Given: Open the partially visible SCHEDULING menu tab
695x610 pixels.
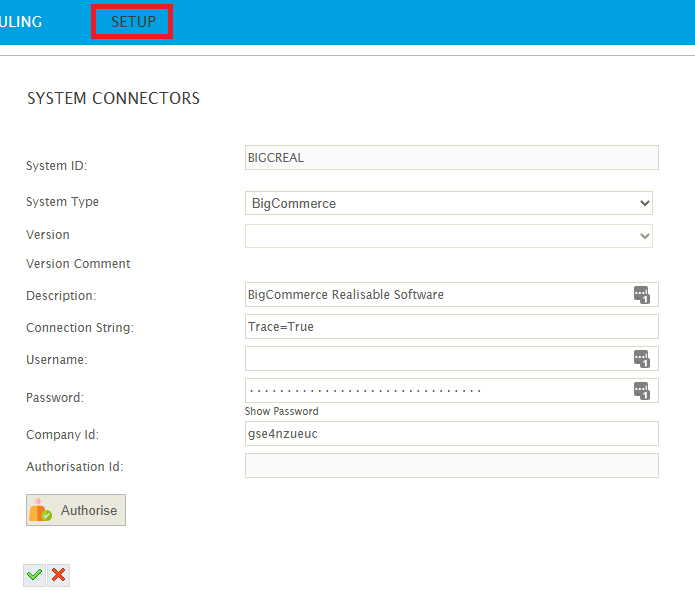Looking at the screenshot, I should [21, 22].
